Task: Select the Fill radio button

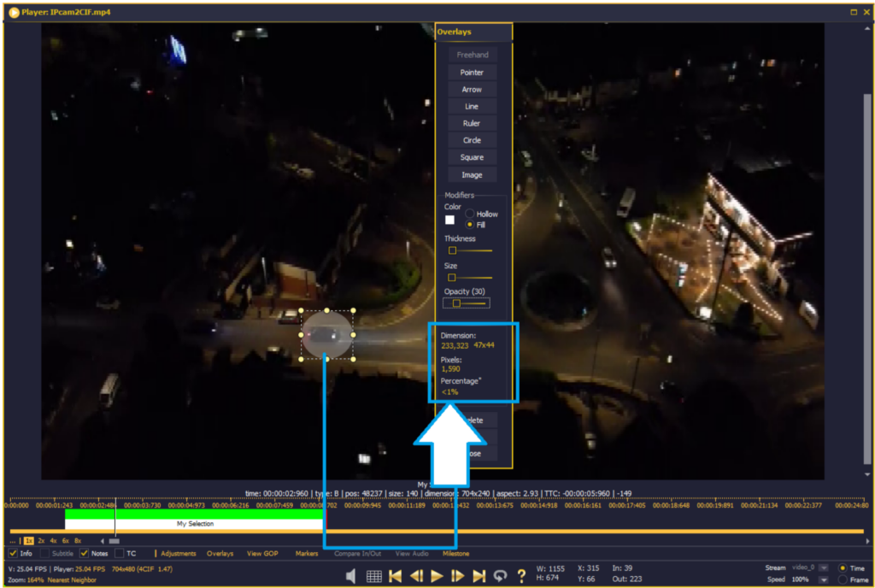Action: tap(470, 225)
